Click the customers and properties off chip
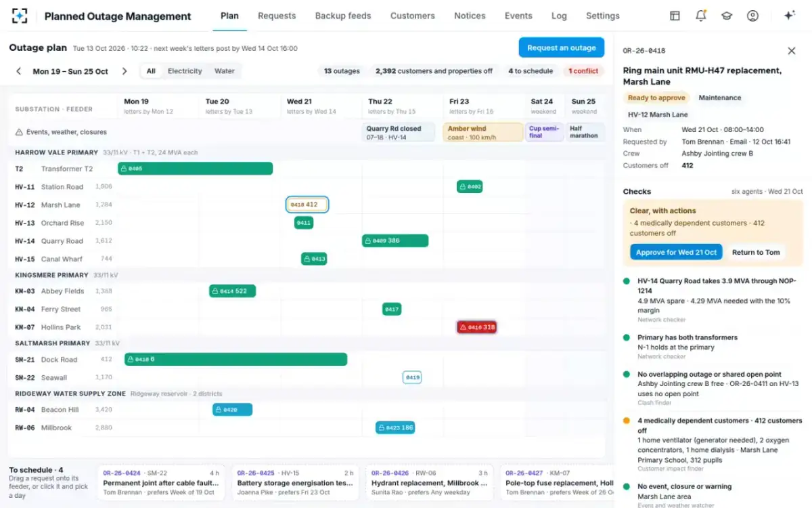 pyautogui.click(x=434, y=71)
